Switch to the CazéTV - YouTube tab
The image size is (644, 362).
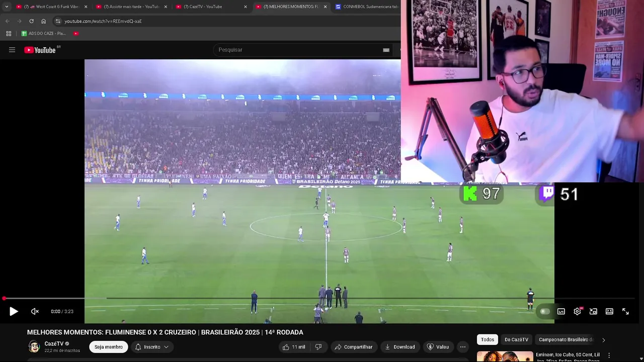[x=211, y=7]
